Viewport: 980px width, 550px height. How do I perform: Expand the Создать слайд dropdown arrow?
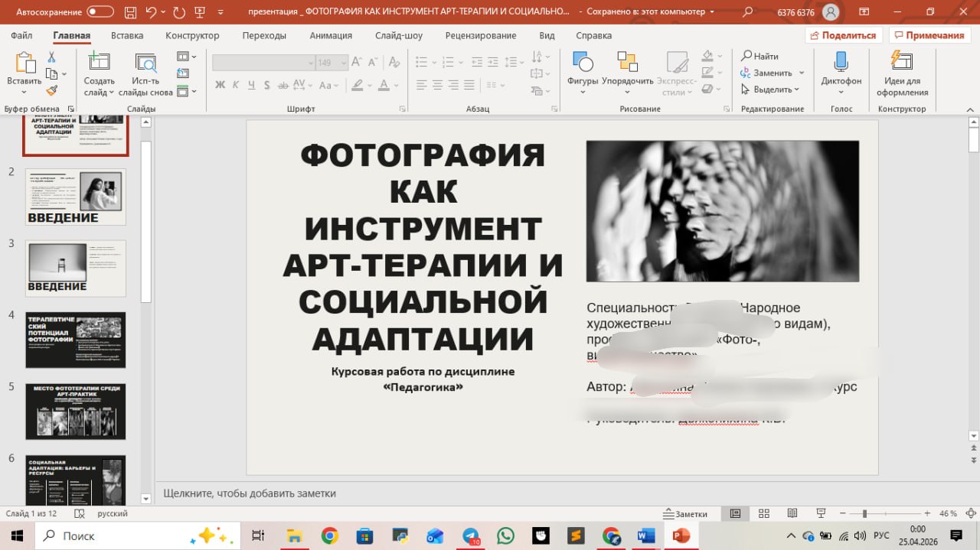(x=112, y=93)
